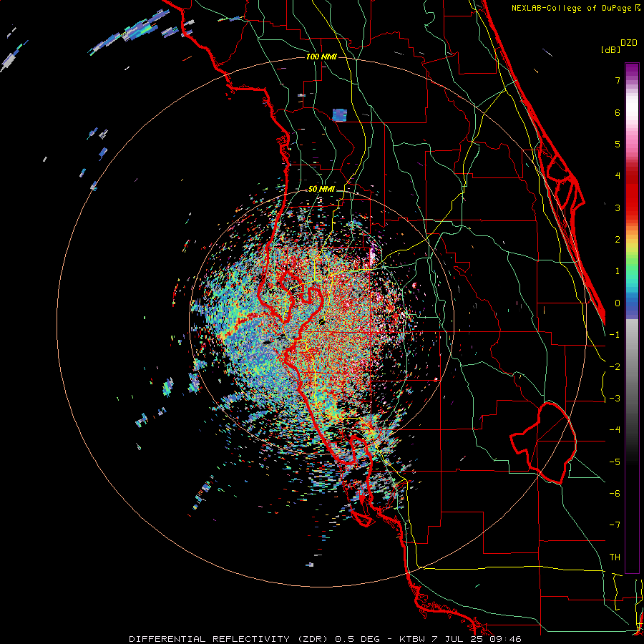Click the -1 dB scale value
Screen dimensions: 644x644
pyautogui.click(x=615, y=335)
